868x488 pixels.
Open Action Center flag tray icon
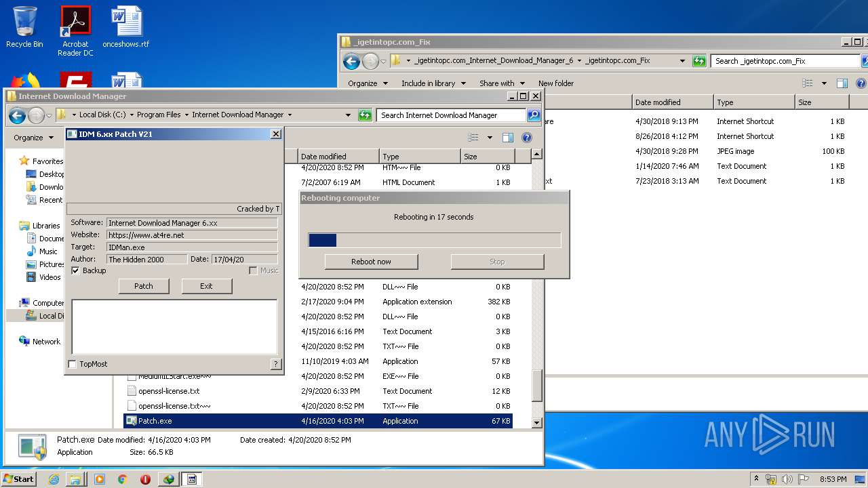tap(803, 479)
